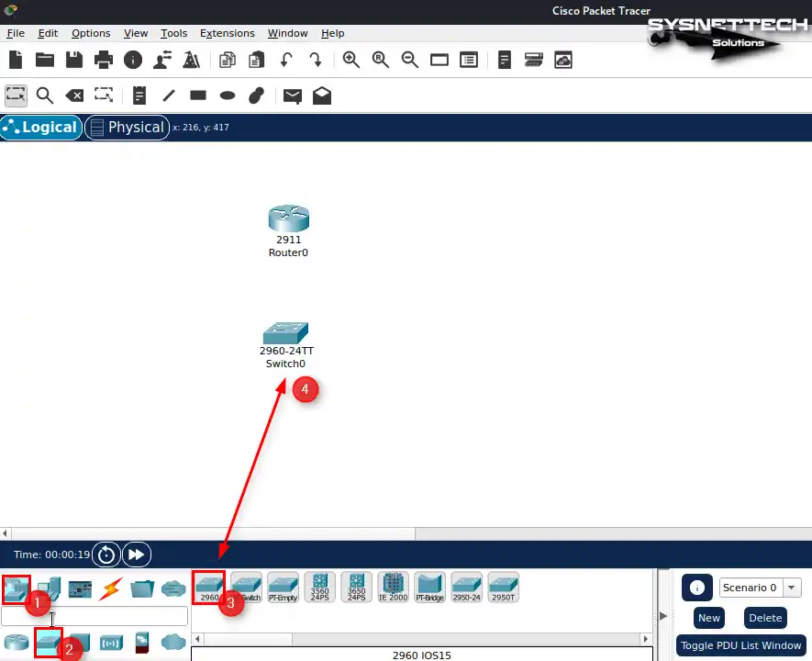Choose the Delete tool
This screenshot has height=661, width=812.
point(74,95)
